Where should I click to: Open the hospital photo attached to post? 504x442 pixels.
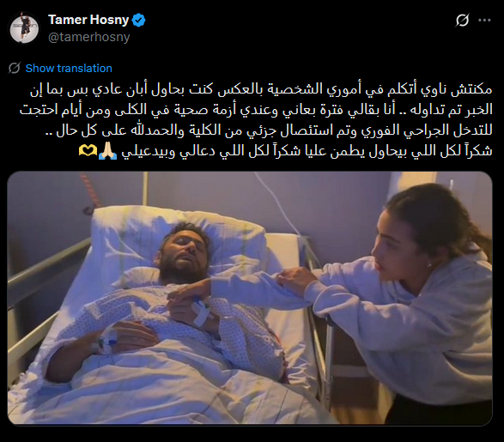(x=250, y=298)
